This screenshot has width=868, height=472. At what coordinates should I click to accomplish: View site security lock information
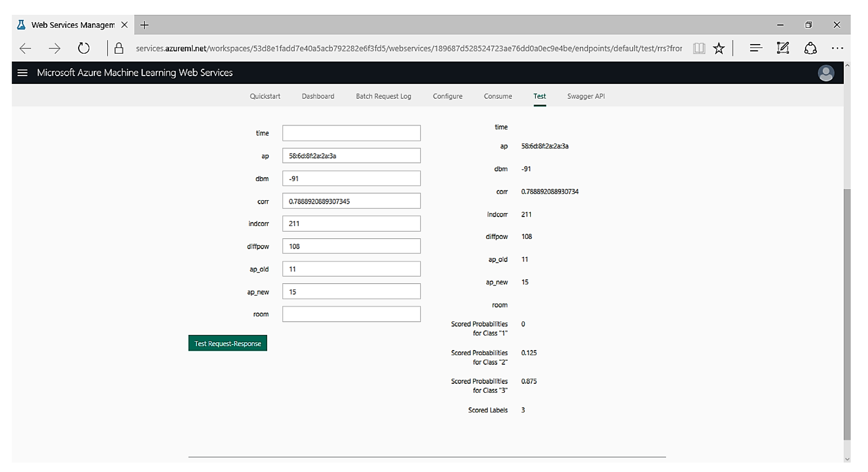pos(119,48)
